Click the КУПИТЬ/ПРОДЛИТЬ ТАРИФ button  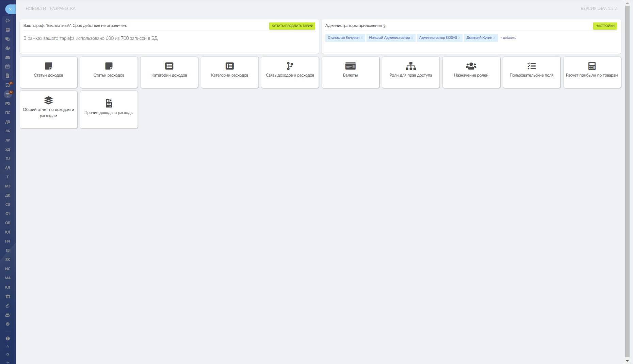[292, 26]
